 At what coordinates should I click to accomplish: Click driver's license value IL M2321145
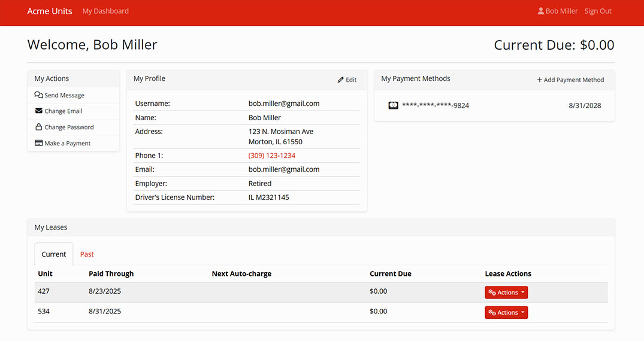(x=268, y=197)
